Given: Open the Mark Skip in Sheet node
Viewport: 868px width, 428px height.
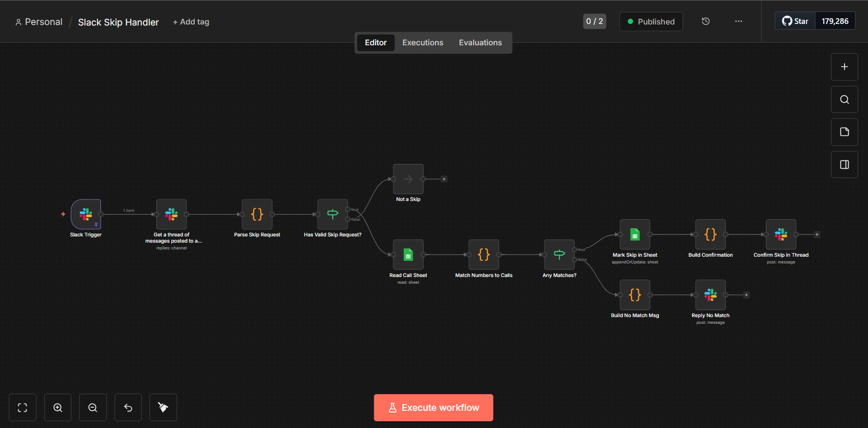Looking at the screenshot, I should click(635, 234).
